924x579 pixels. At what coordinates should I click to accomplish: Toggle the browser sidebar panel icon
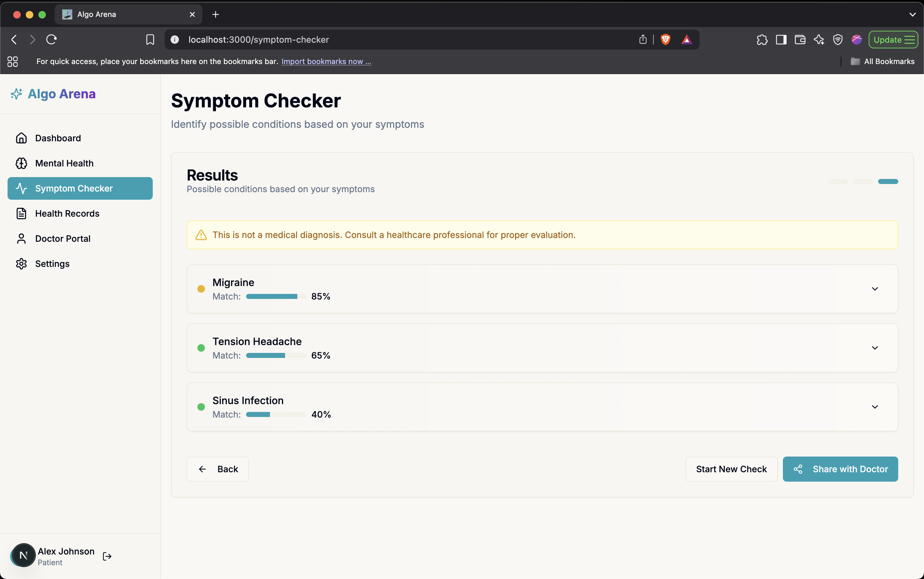(x=781, y=40)
